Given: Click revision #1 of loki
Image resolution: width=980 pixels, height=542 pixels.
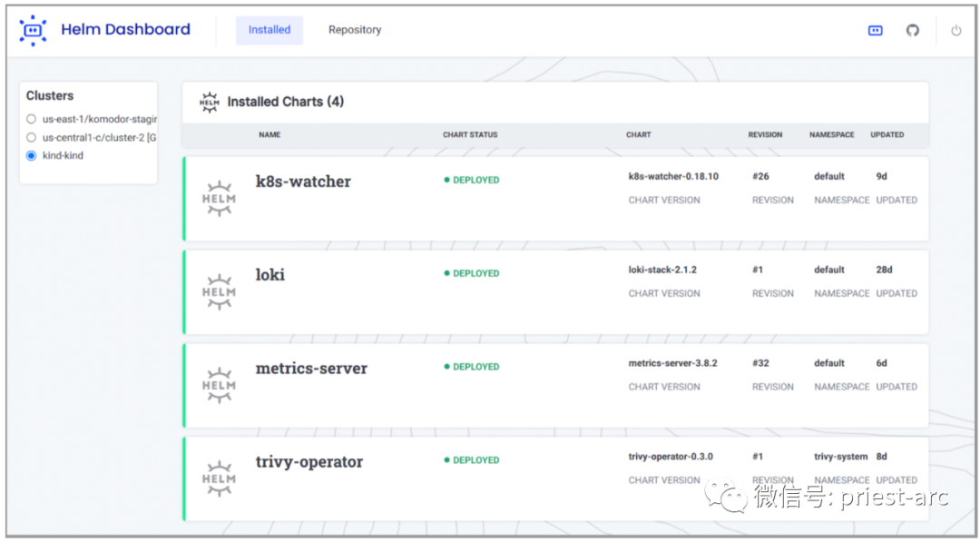Looking at the screenshot, I should click(x=758, y=270).
